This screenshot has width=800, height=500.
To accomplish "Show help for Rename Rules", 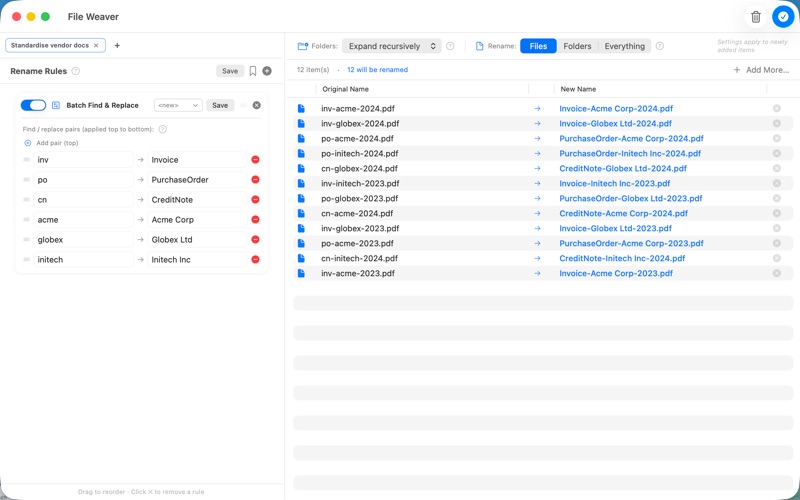I will [x=76, y=71].
